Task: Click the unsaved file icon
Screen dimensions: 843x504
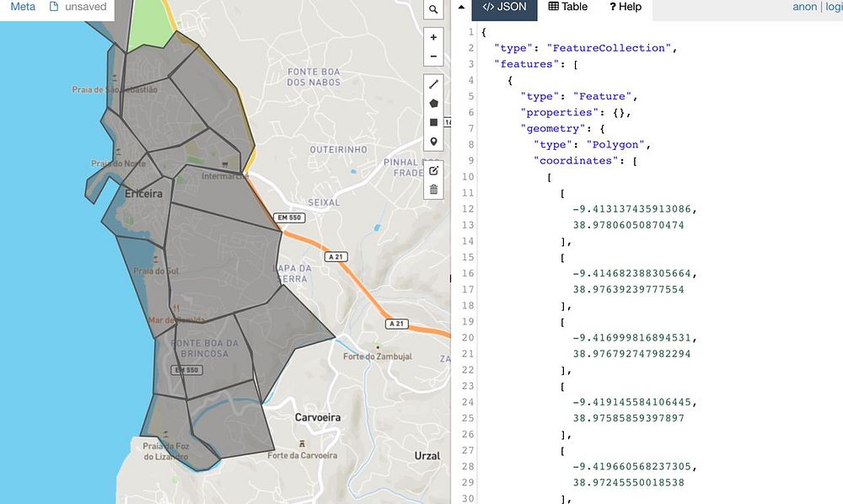Action: coord(54,7)
